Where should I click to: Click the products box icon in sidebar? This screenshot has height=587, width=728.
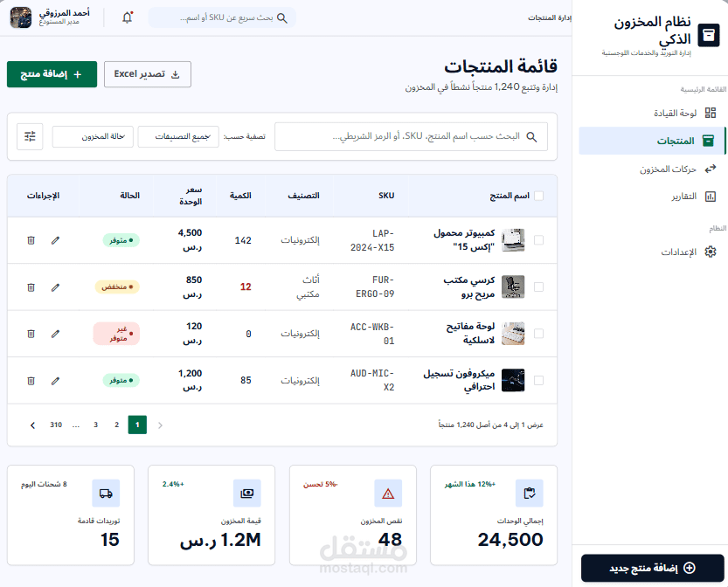click(x=708, y=141)
